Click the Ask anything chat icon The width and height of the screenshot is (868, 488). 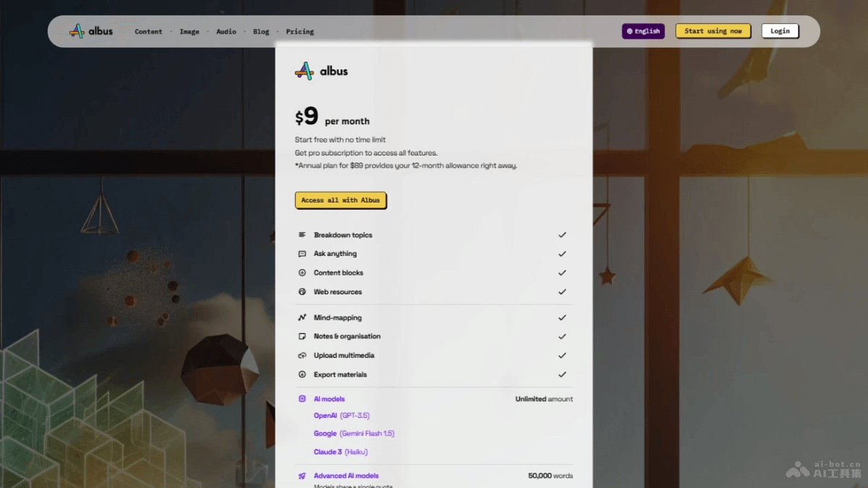(302, 254)
